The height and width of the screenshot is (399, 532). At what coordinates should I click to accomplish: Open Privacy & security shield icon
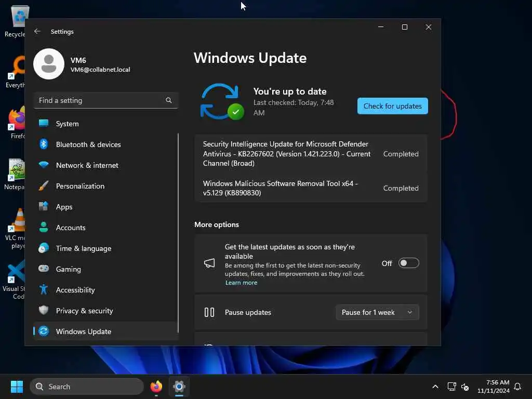[44, 311]
